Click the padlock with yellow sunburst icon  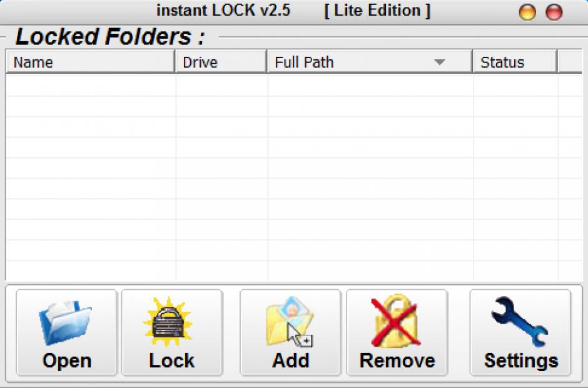click(168, 322)
